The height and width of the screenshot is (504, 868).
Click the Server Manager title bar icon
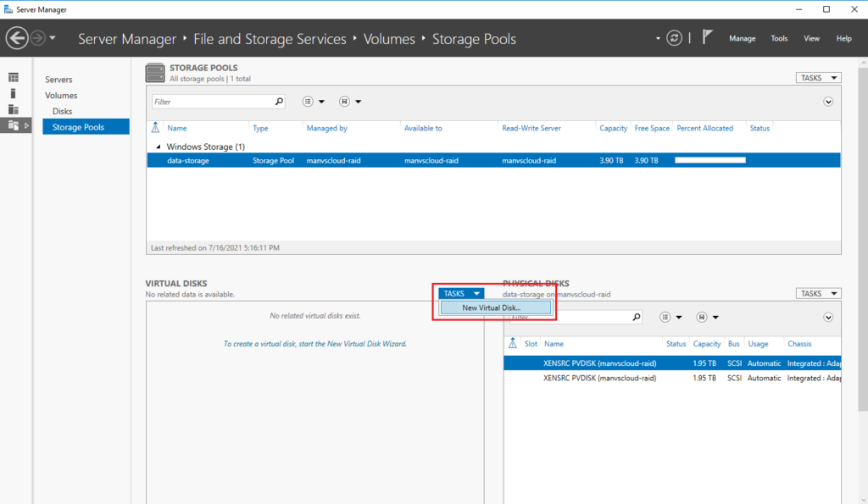(x=8, y=9)
